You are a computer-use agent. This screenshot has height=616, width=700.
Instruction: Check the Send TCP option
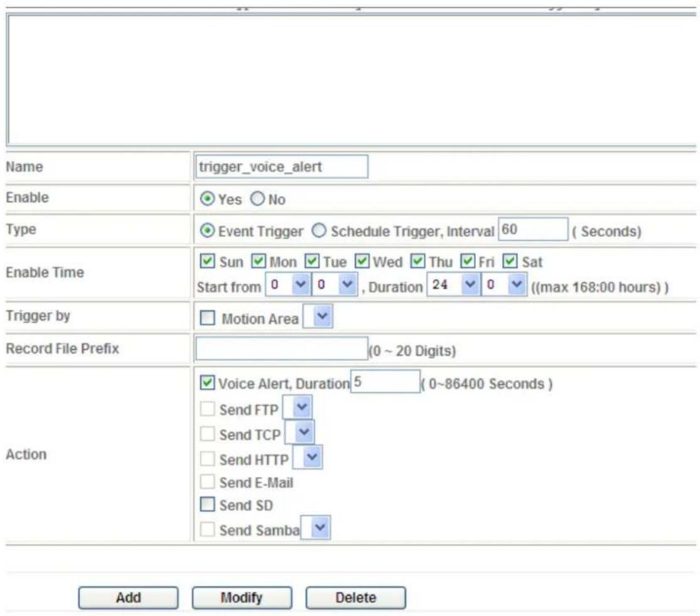pyautogui.click(x=207, y=433)
